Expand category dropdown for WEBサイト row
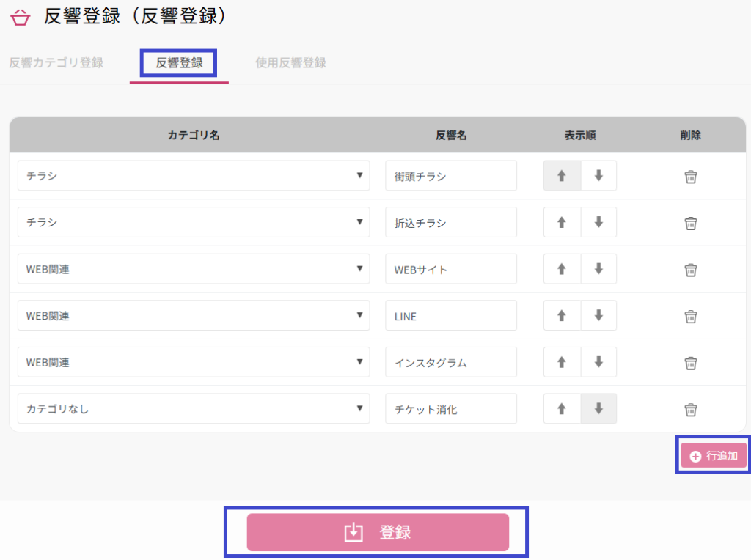 click(x=194, y=269)
